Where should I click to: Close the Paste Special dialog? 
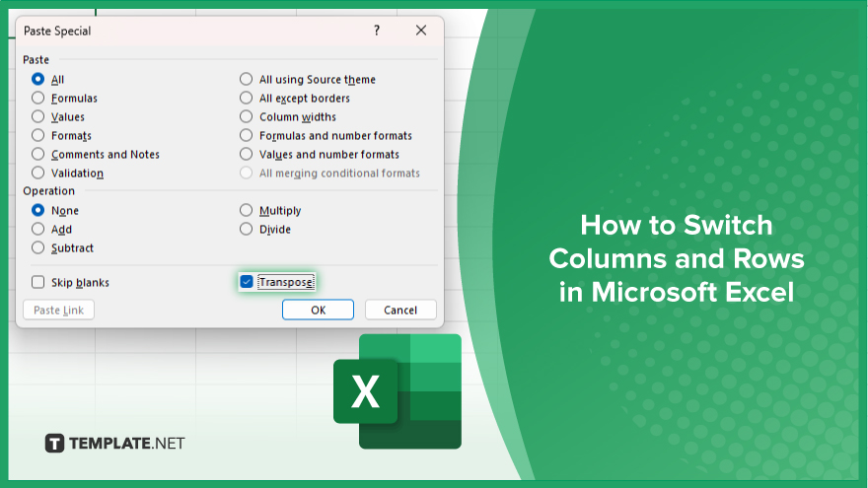click(421, 31)
